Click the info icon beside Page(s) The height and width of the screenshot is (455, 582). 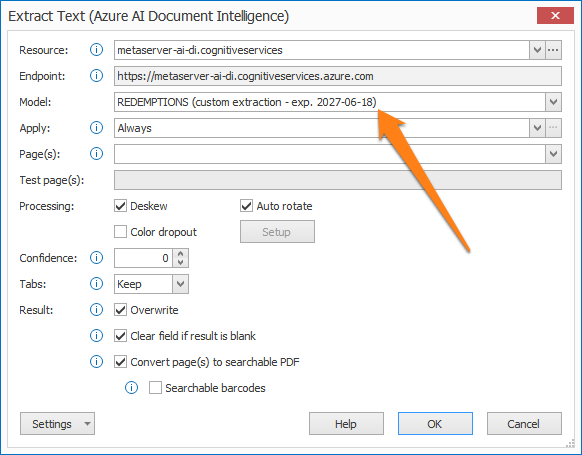tap(97, 154)
